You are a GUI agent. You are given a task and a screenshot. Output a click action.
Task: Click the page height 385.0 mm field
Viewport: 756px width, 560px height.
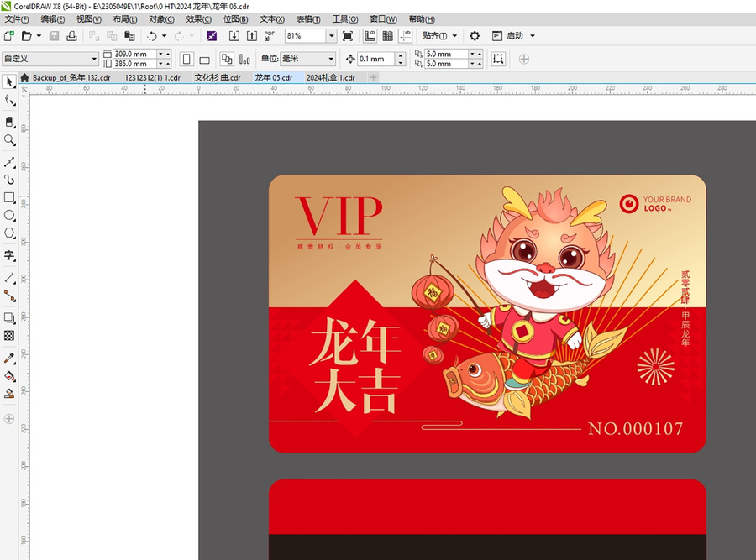tap(135, 64)
